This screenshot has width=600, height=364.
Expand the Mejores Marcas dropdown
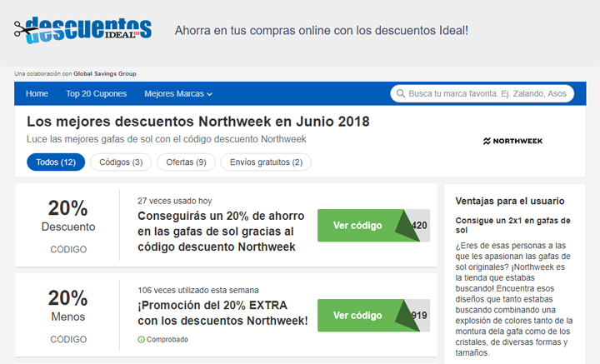coord(178,93)
